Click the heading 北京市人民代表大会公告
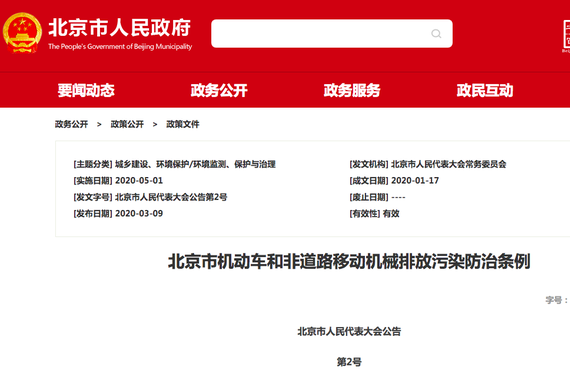This screenshot has width=570, height=380. pos(349,331)
